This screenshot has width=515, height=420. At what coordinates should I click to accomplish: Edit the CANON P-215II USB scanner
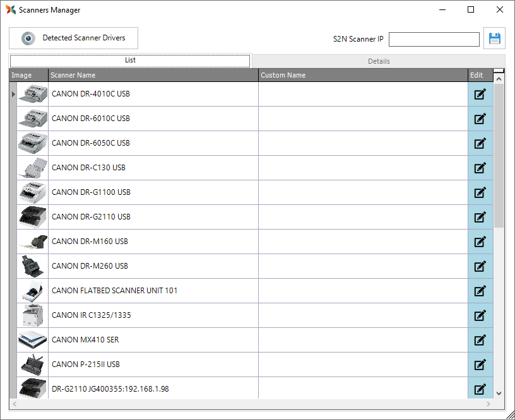click(x=480, y=365)
